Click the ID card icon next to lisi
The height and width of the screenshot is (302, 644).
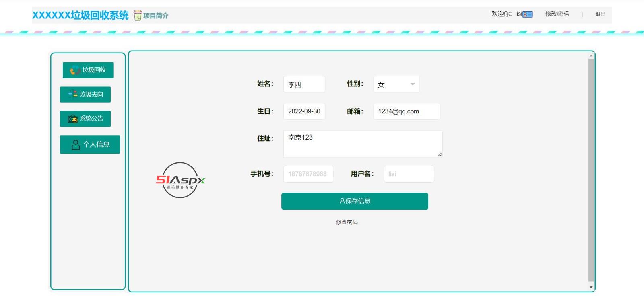[527, 14]
